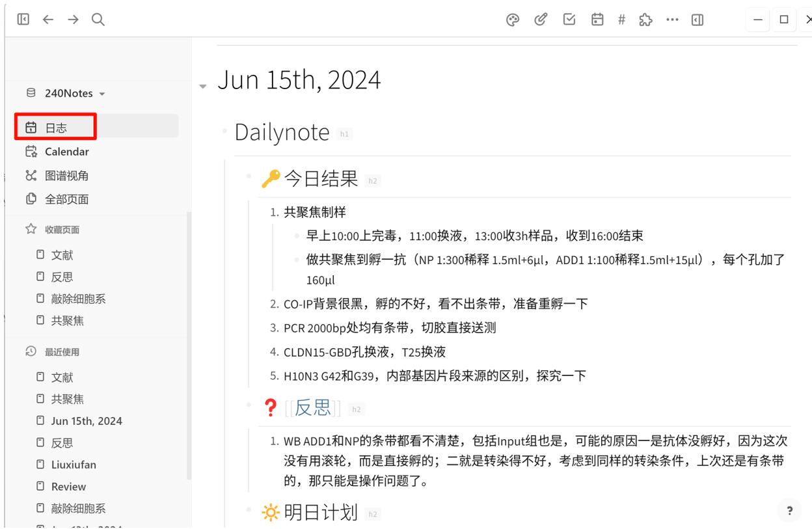Image resolution: width=812 pixels, height=529 pixels.
Task: Click the CO-IP背景很黑 list item
Action: pos(435,303)
